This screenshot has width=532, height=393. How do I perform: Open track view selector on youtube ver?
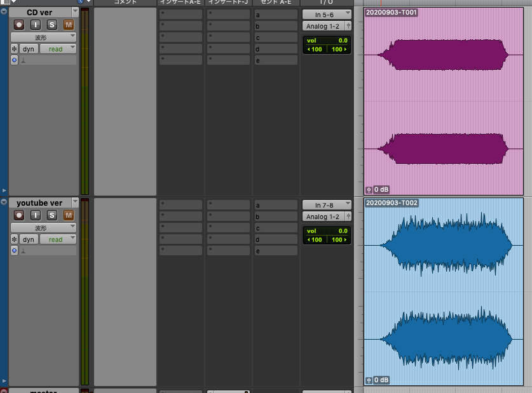coord(43,228)
